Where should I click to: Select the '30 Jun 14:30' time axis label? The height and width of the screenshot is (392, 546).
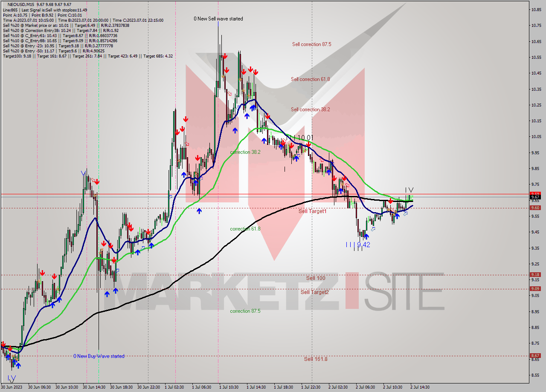[94, 387]
